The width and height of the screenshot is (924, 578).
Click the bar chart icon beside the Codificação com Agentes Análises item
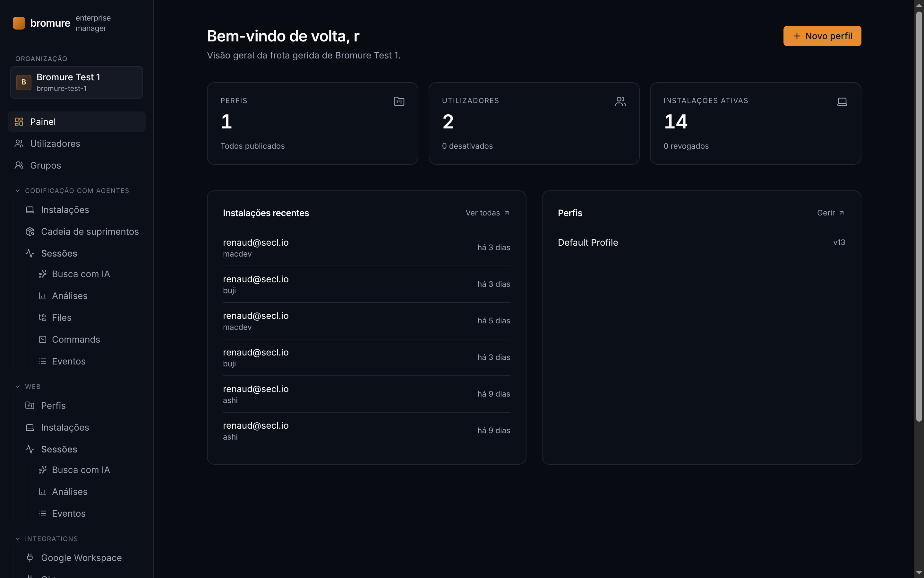click(x=42, y=296)
